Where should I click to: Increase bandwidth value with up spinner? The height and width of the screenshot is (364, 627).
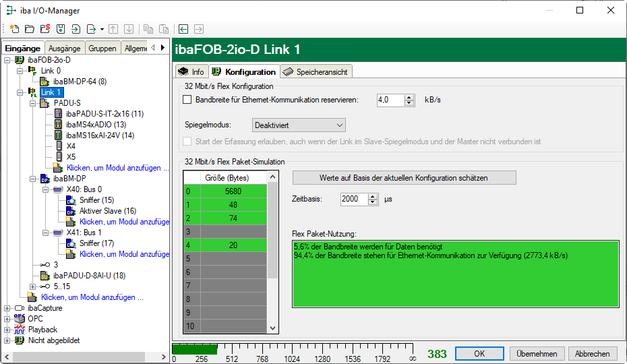pos(409,98)
